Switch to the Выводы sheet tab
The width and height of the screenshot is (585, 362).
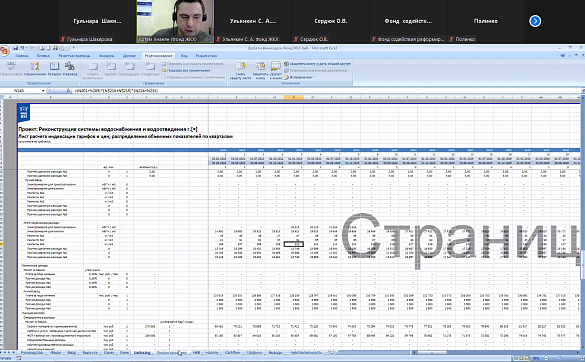coord(276,352)
